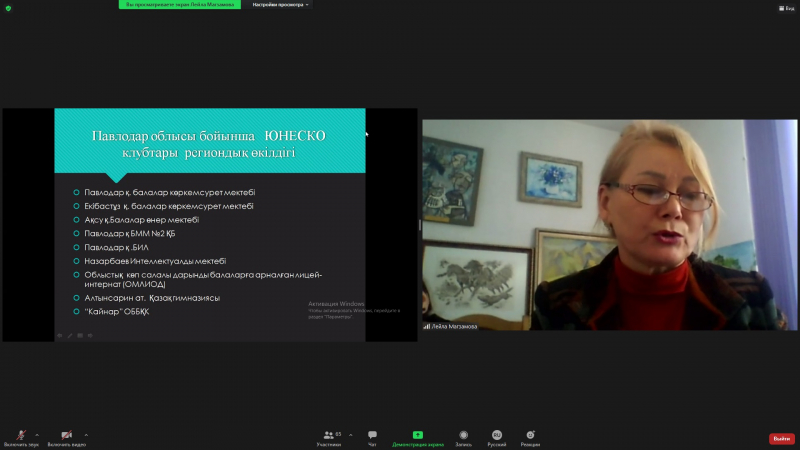The width and height of the screenshot is (800, 450).
Task: Open the Реакции reactions menu
Action: click(530, 435)
